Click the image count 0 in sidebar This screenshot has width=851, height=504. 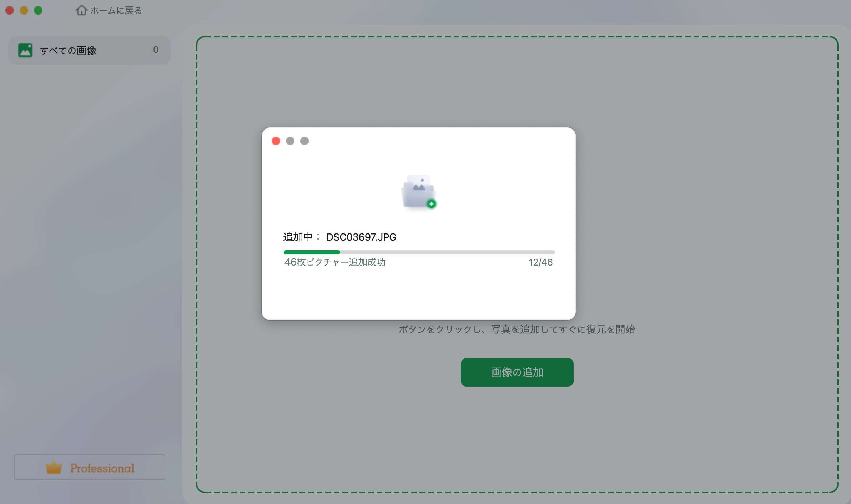pos(156,50)
